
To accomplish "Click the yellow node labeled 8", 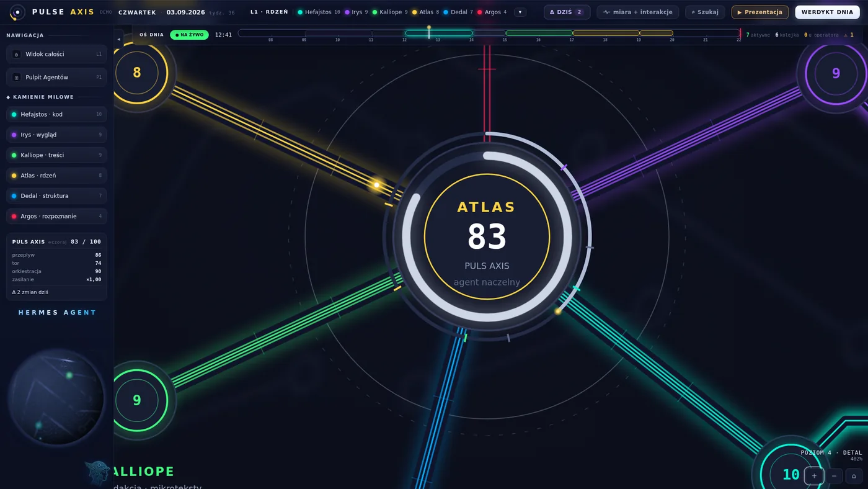I will coord(137,73).
